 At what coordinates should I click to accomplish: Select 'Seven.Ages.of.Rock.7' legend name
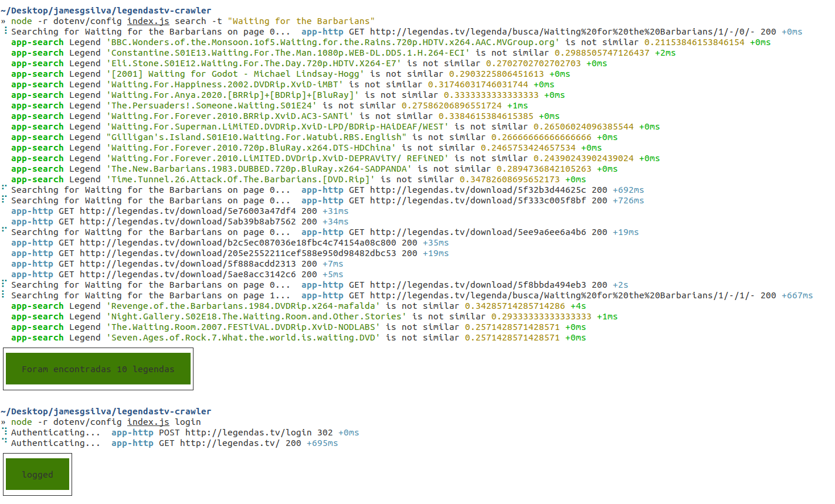point(243,338)
